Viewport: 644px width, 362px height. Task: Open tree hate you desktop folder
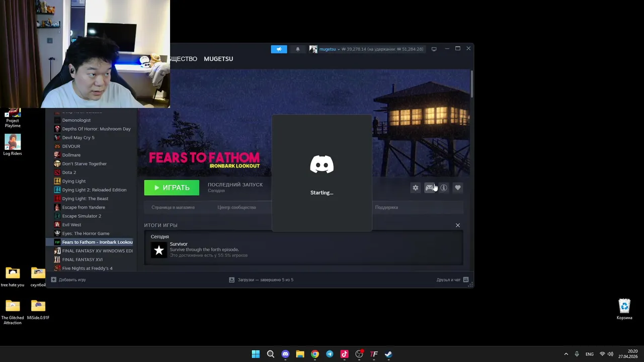(x=13, y=277)
